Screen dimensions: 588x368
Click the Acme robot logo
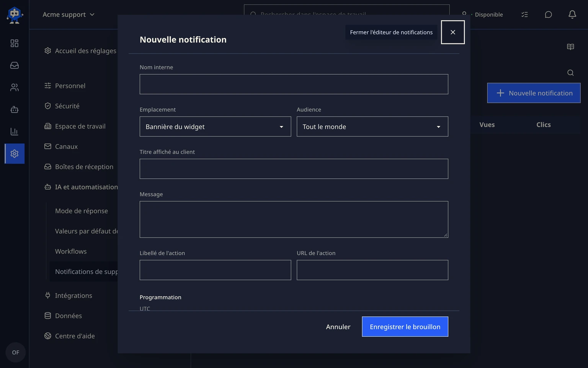15,15
